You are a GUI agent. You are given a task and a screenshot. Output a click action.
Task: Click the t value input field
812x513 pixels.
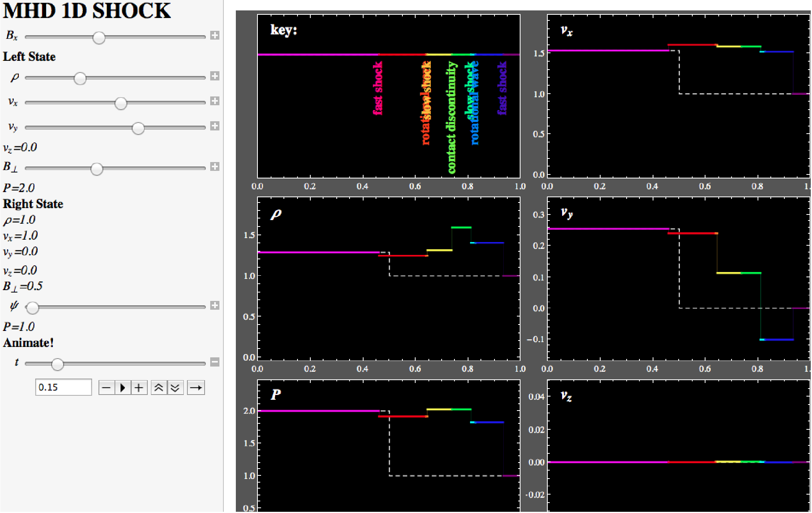[63, 387]
